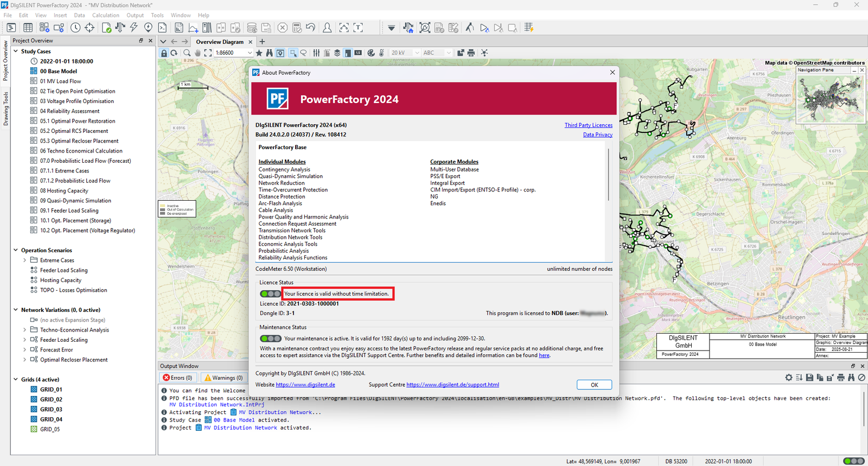This screenshot has width=868, height=466.
Task: Click the export diagram icon
Action: tap(461, 53)
